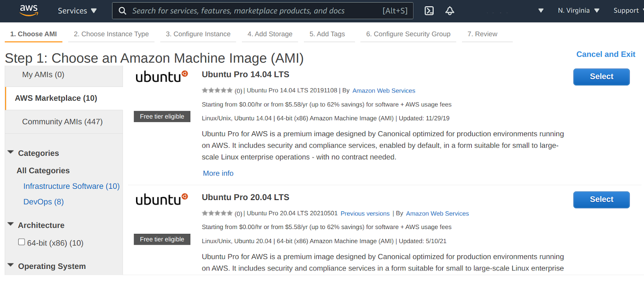Open the notifications bell icon

point(450,11)
